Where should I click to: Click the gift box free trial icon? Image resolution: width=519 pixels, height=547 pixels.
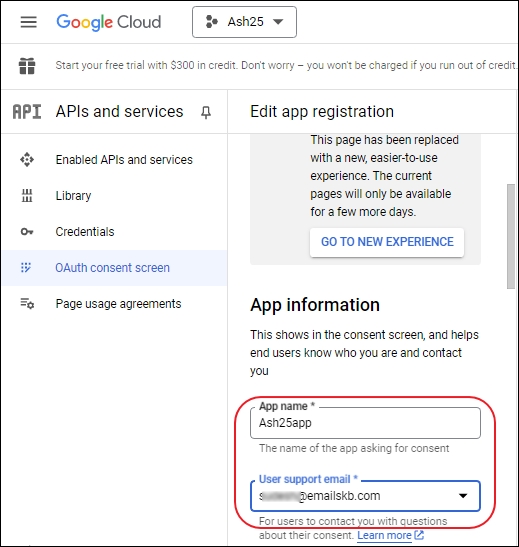coord(27,66)
